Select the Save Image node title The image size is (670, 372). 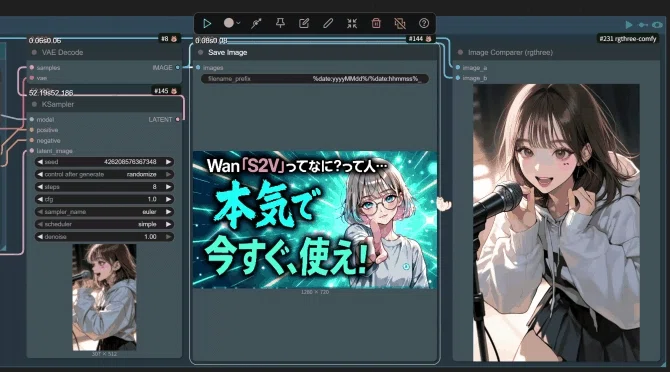coord(227,53)
